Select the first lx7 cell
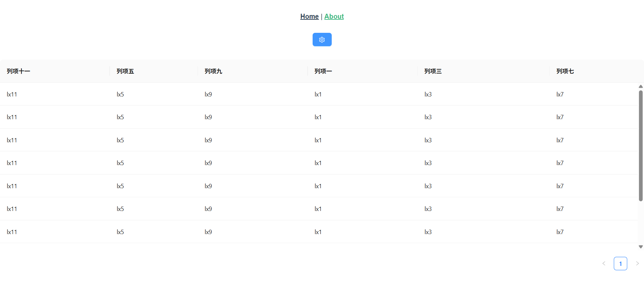Viewport: 644px width, 291px height. pos(560,94)
